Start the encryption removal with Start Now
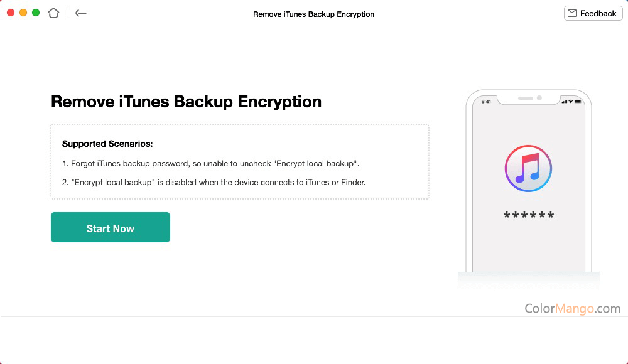Image resolution: width=628 pixels, height=364 pixels. pyautogui.click(x=111, y=227)
